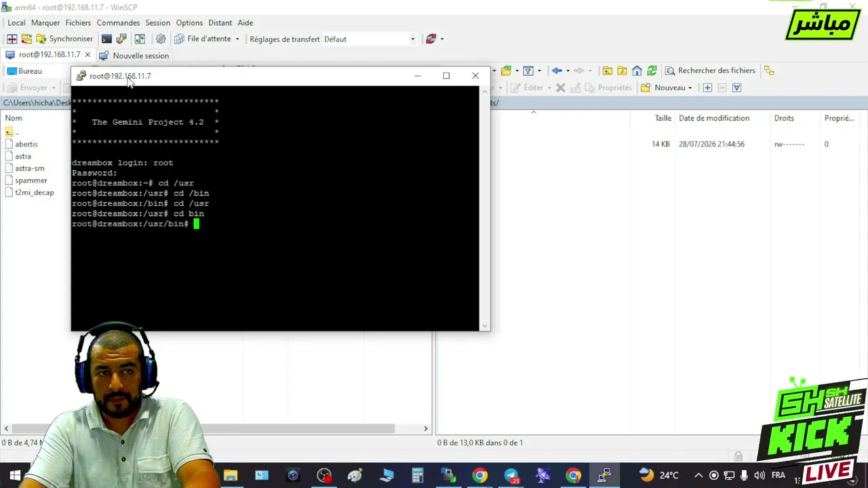Toggle the remote directory tree icon
The image size is (868, 488).
point(769,70)
